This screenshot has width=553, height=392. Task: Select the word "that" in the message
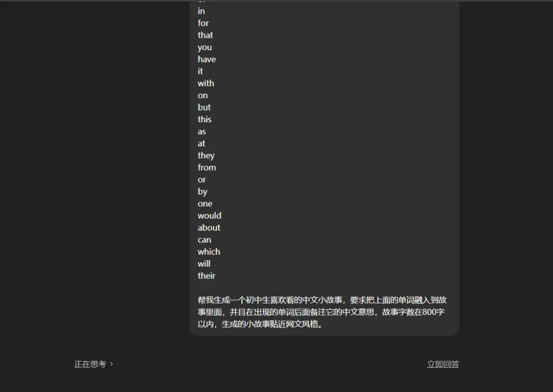click(205, 35)
